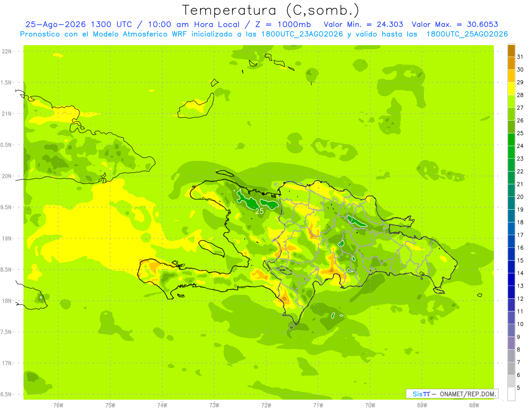Select the gray legend band between 6 and 7
Screen dimensions: 532x411
point(511,368)
